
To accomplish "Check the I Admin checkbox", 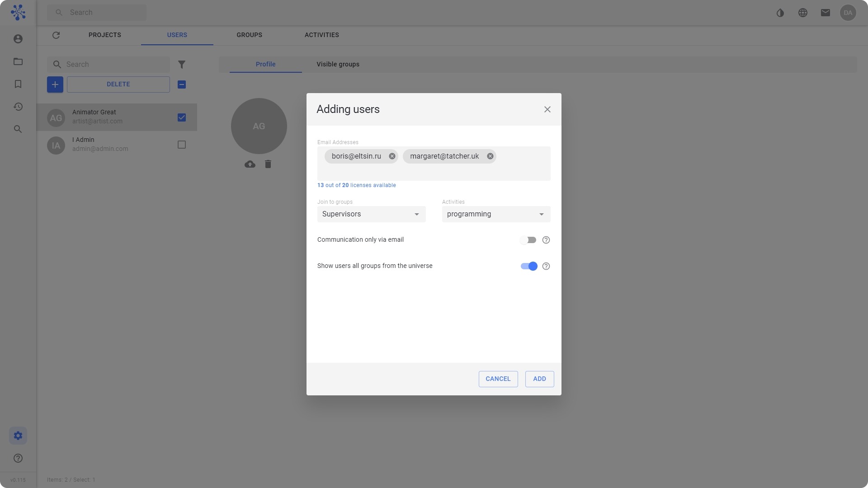I will click(x=182, y=145).
